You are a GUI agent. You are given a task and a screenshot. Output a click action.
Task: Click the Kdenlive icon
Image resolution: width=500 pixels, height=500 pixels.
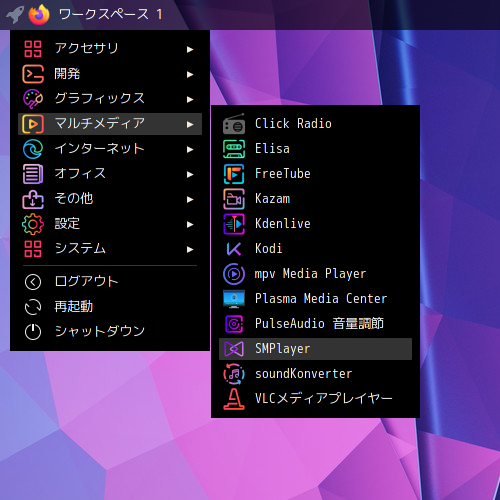click(234, 224)
